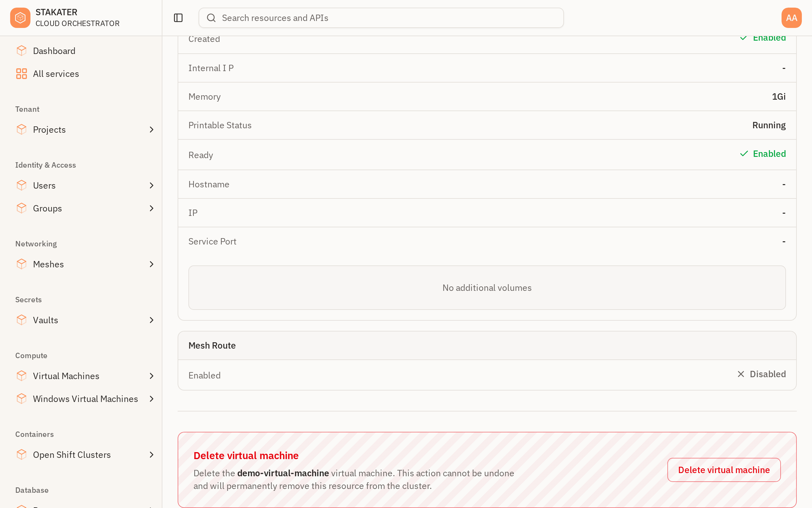
Task: Click the Running status value
Action: (x=769, y=125)
